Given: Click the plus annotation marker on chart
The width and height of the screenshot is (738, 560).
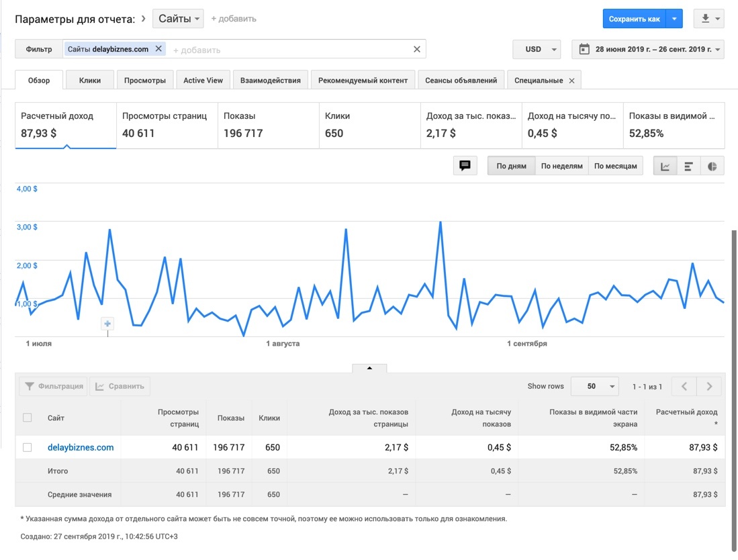Looking at the screenshot, I should pyautogui.click(x=107, y=324).
